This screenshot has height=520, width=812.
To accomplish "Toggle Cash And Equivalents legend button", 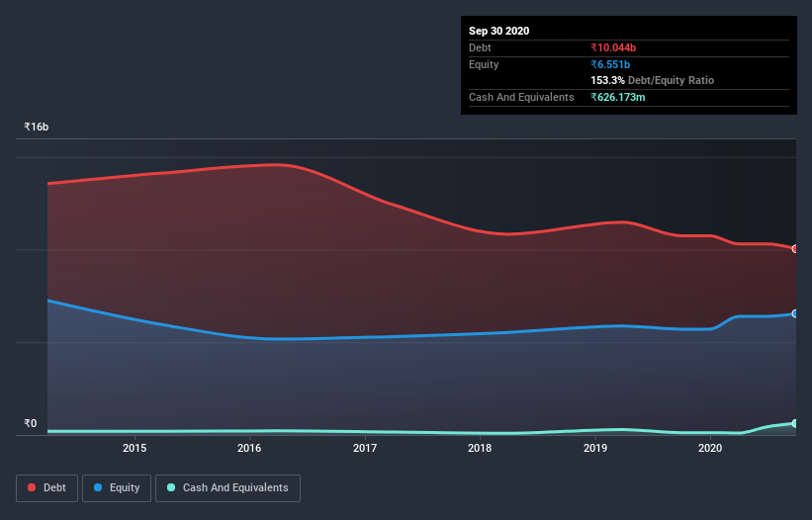I will pos(227,488).
